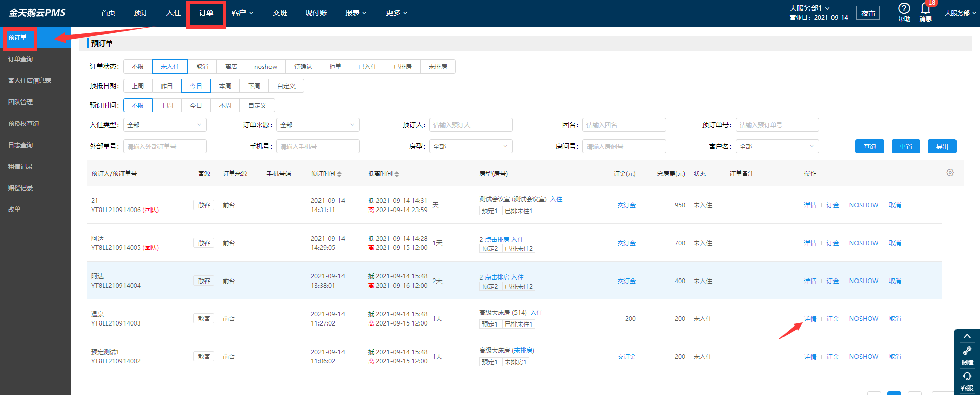Select noshow order status filter
Screen dimensions: 980x395
[265, 67]
